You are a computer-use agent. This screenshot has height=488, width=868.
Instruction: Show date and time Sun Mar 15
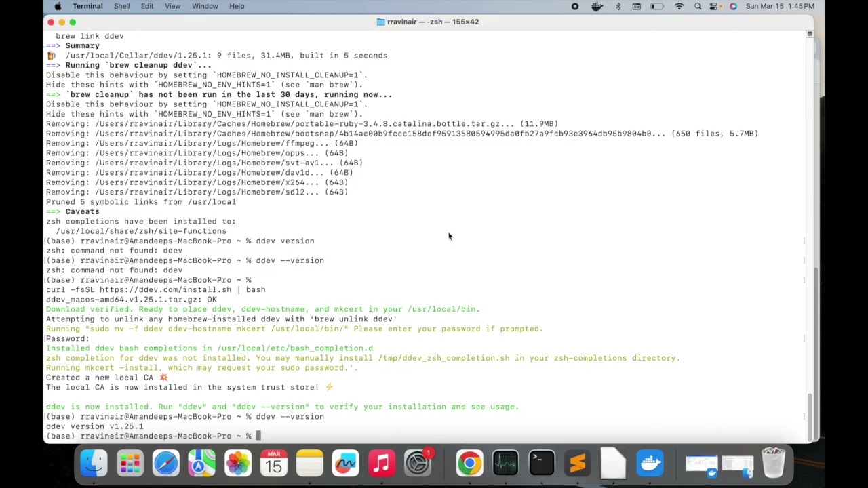pyautogui.click(x=780, y=6)
